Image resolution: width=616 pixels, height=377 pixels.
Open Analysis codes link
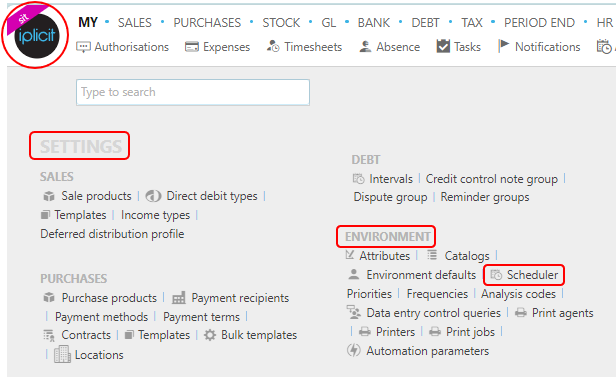tap(518, 294)
